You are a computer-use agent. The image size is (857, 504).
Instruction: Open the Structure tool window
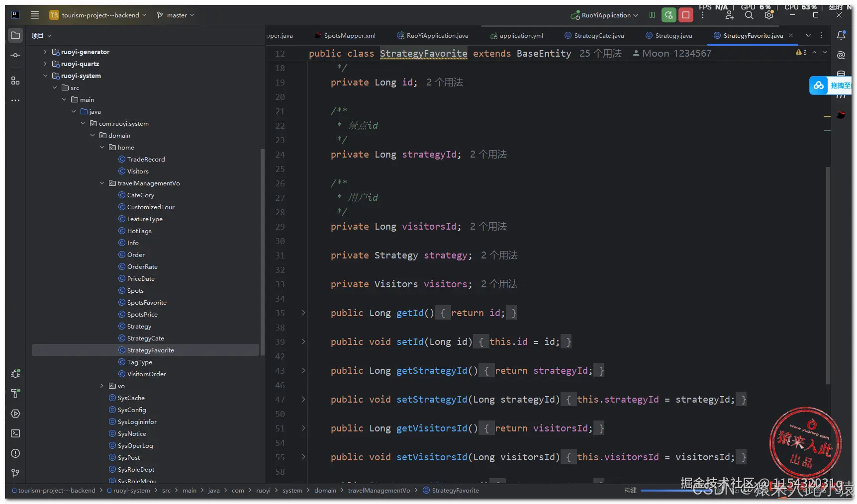click(x=15, y=81)
